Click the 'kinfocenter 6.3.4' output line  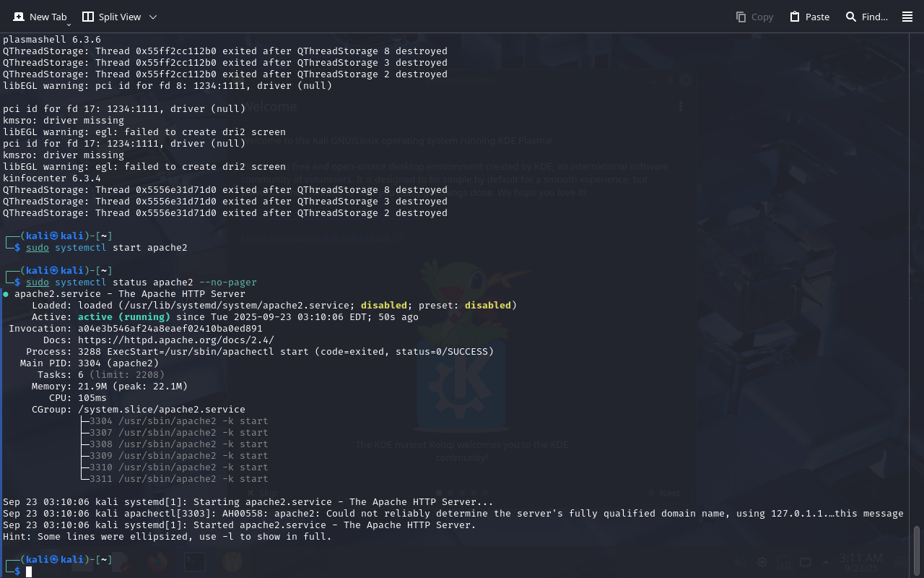52,178
